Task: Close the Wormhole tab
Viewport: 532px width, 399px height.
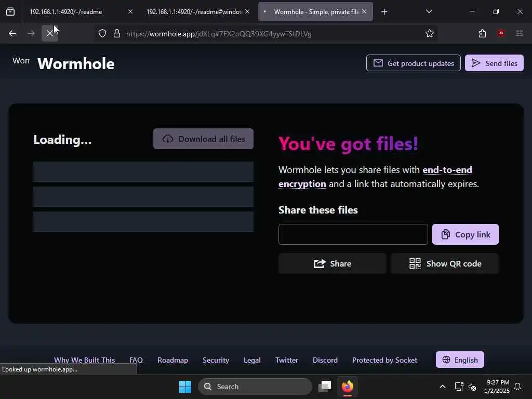Action: coord(364,11)
